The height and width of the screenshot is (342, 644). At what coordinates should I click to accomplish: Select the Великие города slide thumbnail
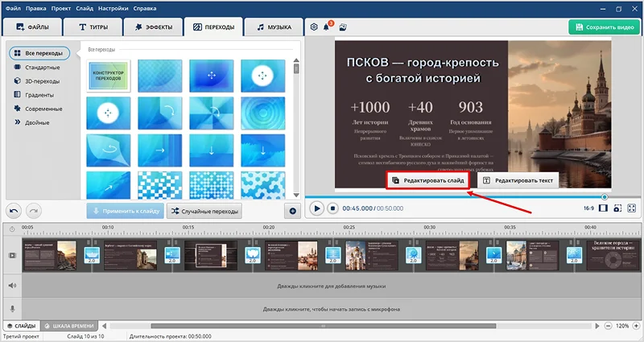pos(613,255)
